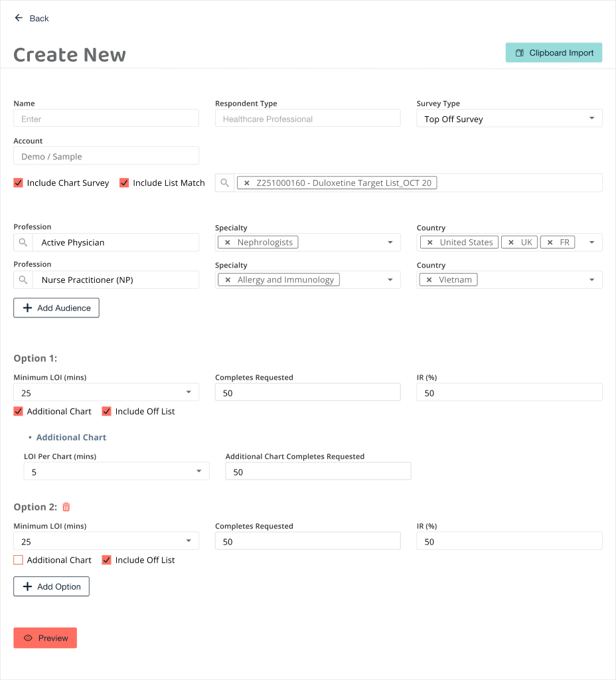Open LOI Per Chart dropdown
The image size is (616, 680).
click(x=117, y=471)
